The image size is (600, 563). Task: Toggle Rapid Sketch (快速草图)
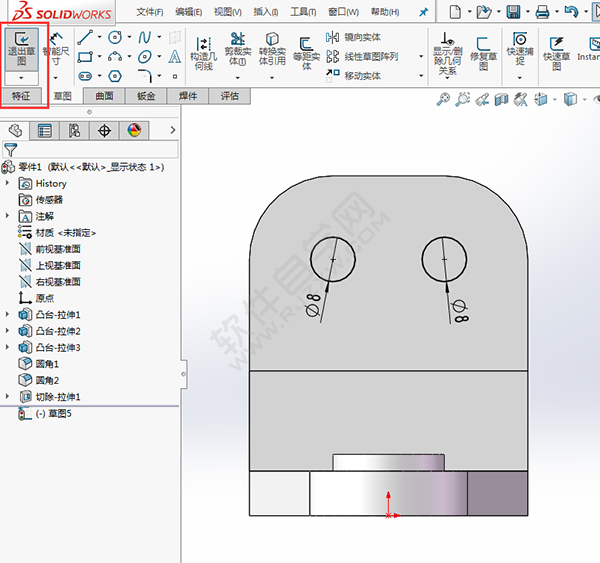click(557, 54)
